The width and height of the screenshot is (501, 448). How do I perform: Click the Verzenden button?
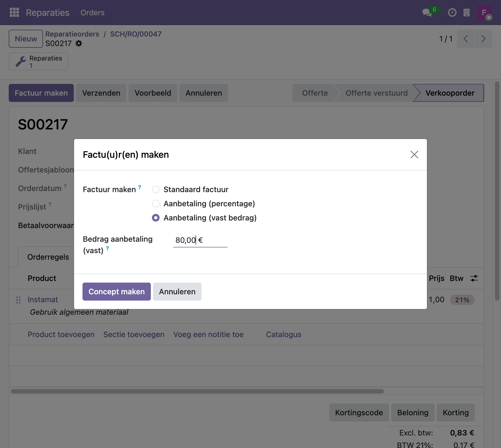101,93
